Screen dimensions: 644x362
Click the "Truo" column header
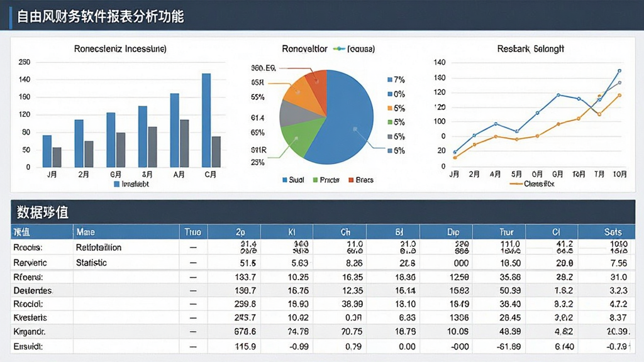pos(193,233)
